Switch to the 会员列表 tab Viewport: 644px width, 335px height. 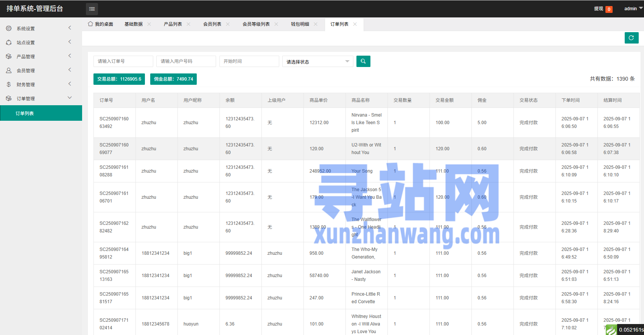click(212, 24)
